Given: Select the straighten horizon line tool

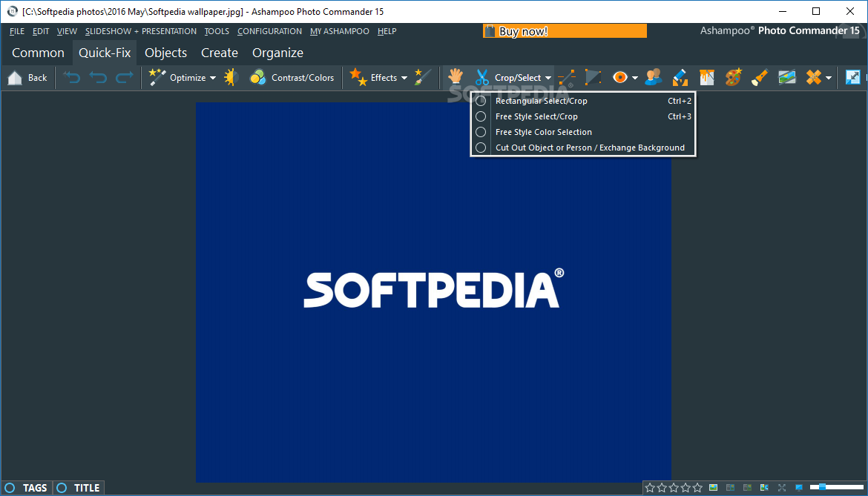Looking at the screenshot, I should pos(566,77).
